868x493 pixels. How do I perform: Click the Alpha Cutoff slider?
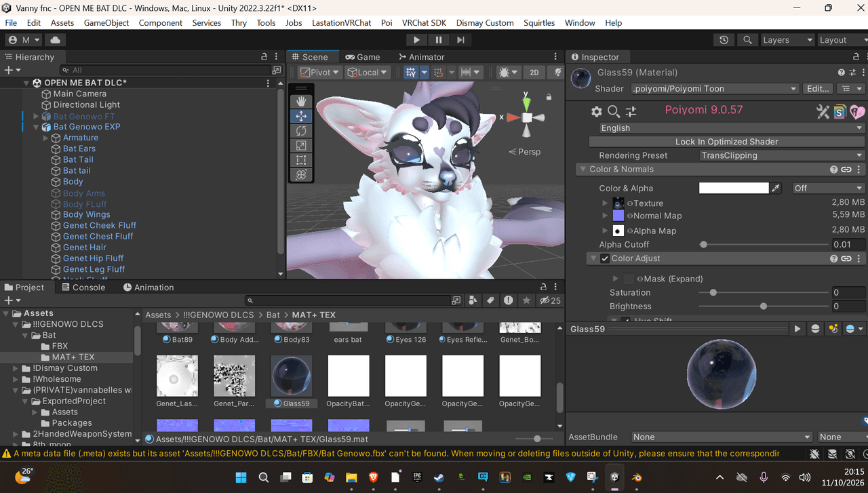[764, 244]
